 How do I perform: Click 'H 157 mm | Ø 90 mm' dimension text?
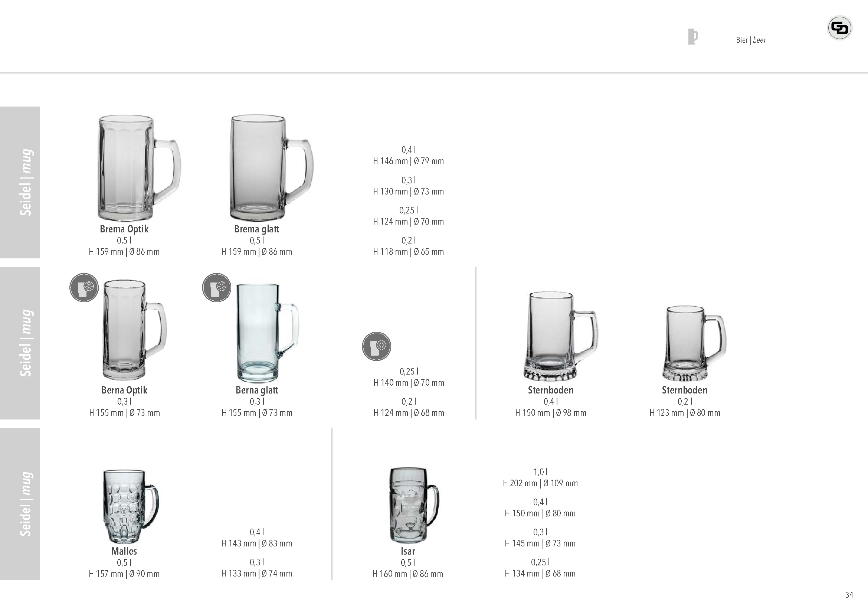pos(124,574)
